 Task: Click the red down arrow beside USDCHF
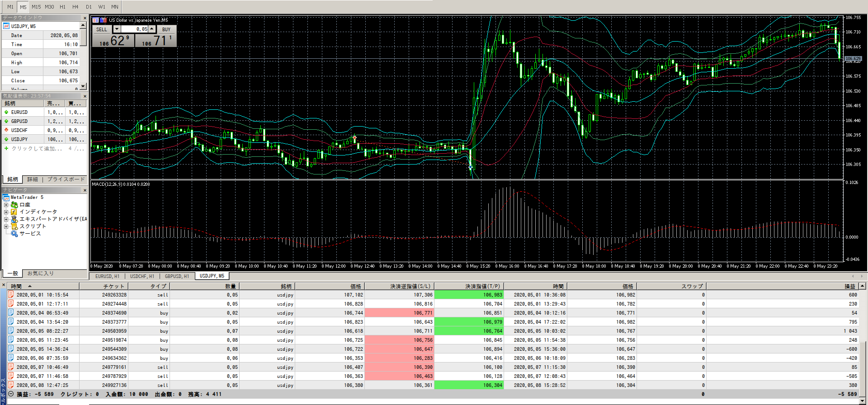pos(6,130)
